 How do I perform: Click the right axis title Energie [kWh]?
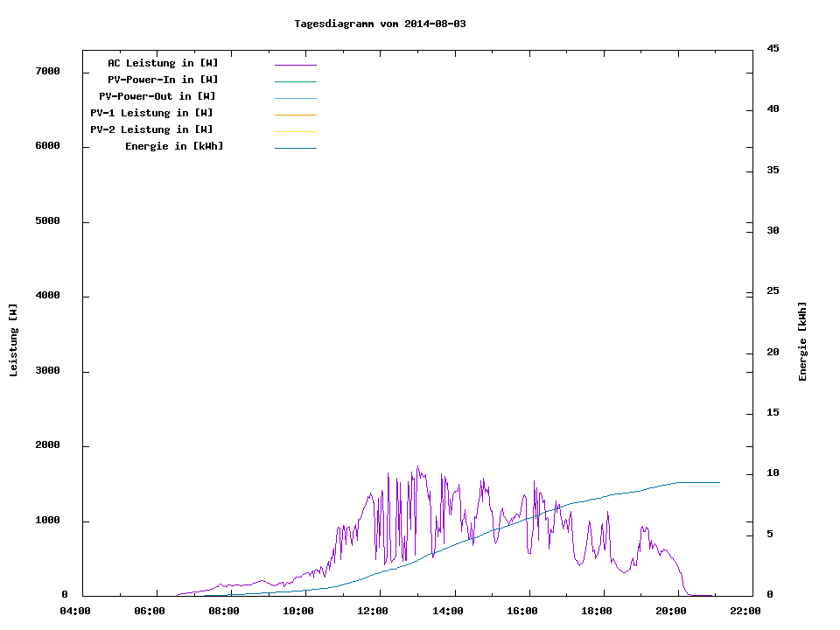[803, 342]
